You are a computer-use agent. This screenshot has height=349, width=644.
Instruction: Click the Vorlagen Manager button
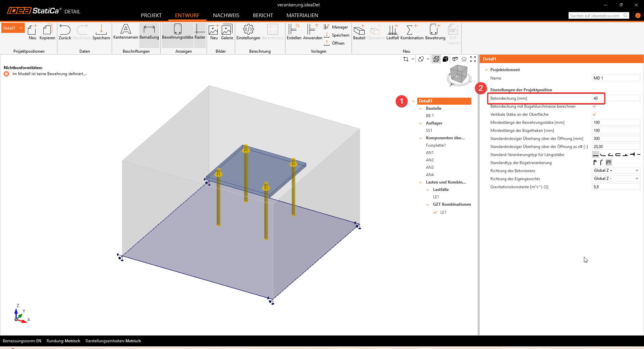pyautogui.click(x=336, y=27)
